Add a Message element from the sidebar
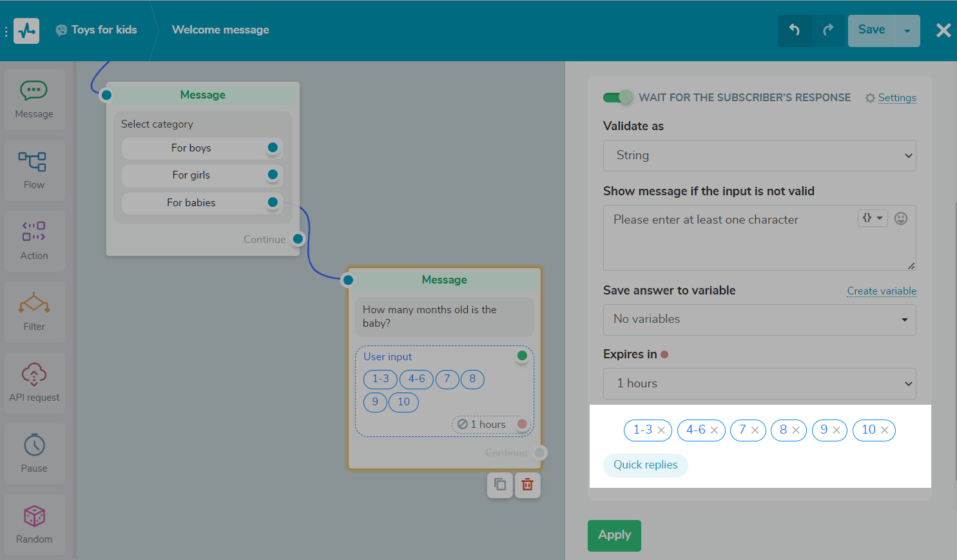The width and height of the screenshot is (957, 560). click(x=34, y=99)
